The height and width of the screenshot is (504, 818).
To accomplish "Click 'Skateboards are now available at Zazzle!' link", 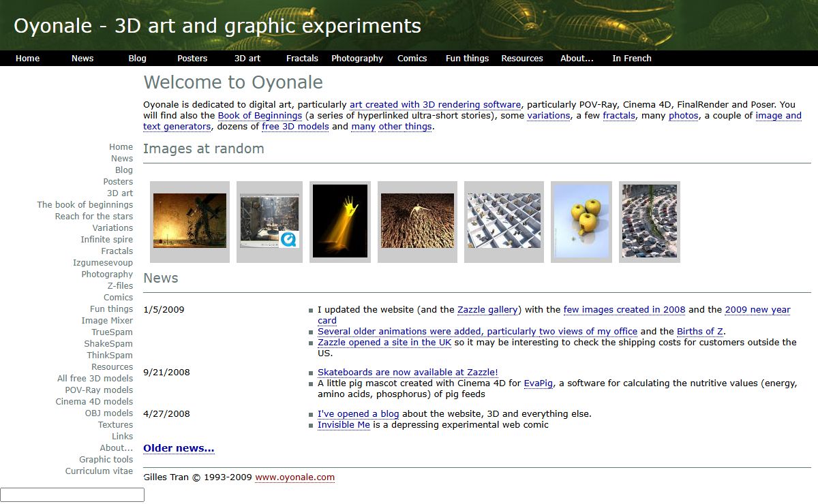I will (408, 373).
